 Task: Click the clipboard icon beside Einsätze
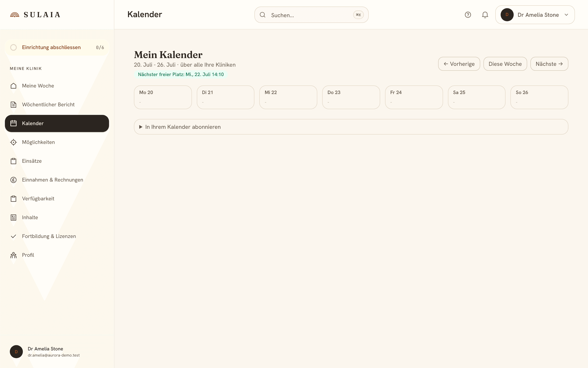click(x=14, y=161)
